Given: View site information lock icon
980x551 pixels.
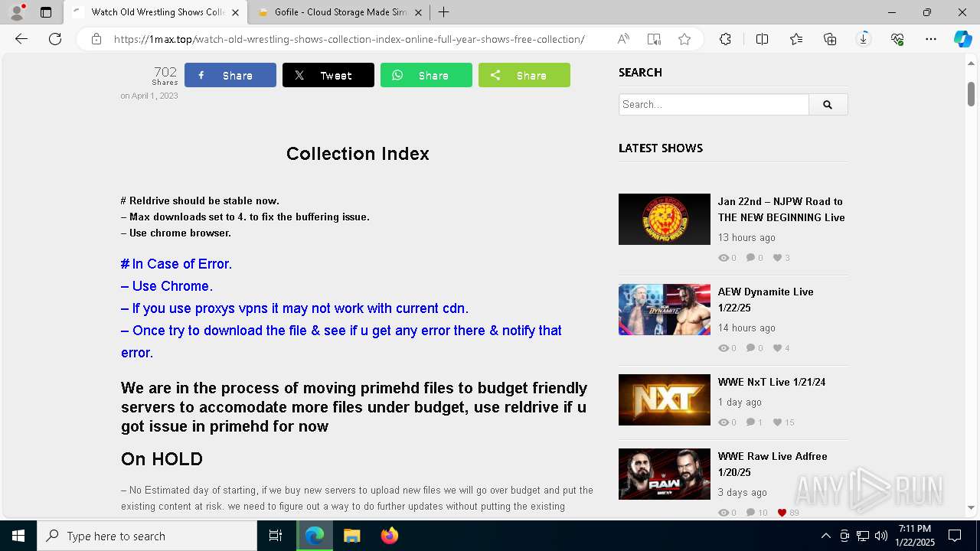Looking at the screenshot, I should click(x=96, y=39).
